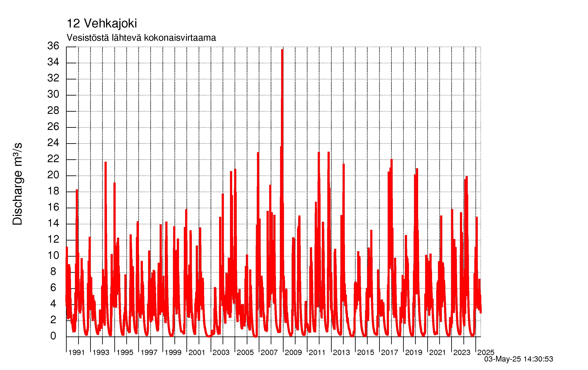
Task: Click y-axis value 4
Action: [x=53, y=304]
